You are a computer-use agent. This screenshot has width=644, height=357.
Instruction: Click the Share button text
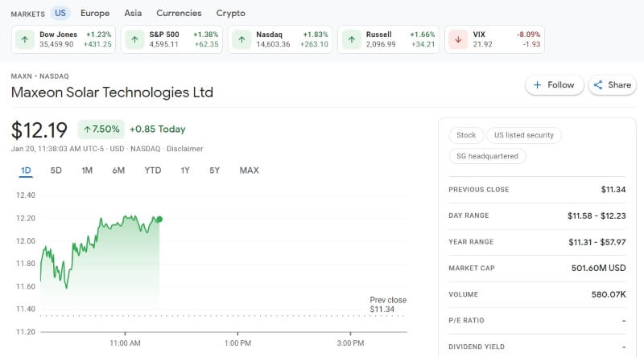click(619, 85)
